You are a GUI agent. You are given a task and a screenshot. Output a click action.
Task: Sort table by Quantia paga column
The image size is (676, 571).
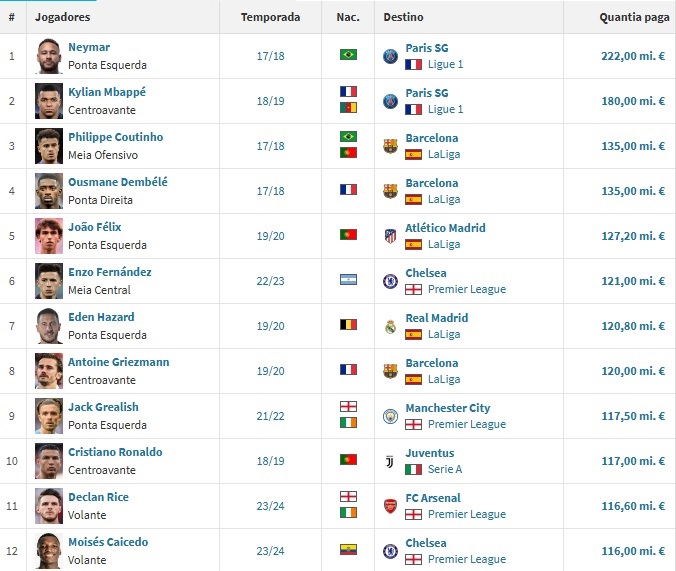[634, 17]
